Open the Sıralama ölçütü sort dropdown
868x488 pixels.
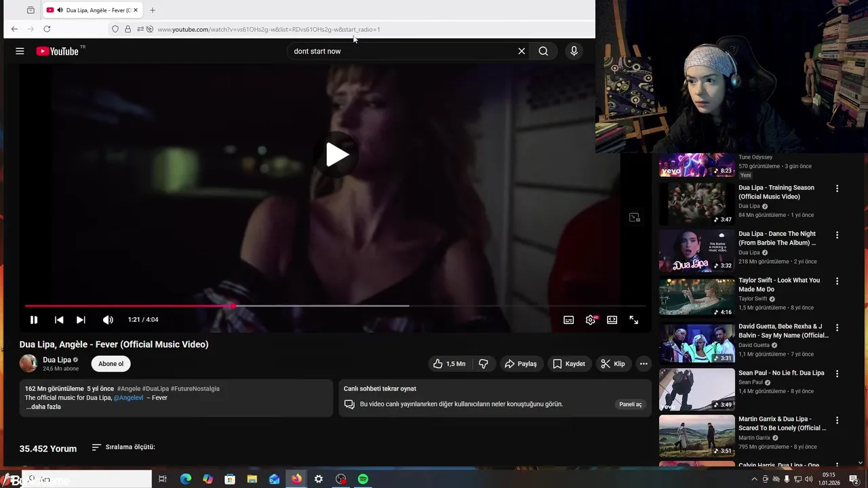pyautogui.click(x=123, y=447)
